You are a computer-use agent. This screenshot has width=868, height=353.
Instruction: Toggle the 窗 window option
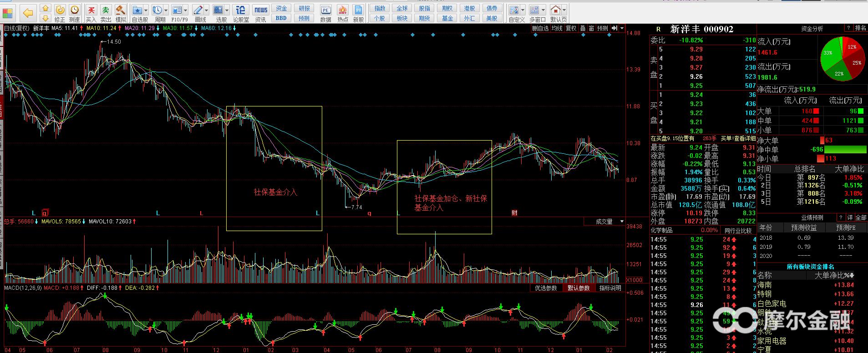pos(591,28)
